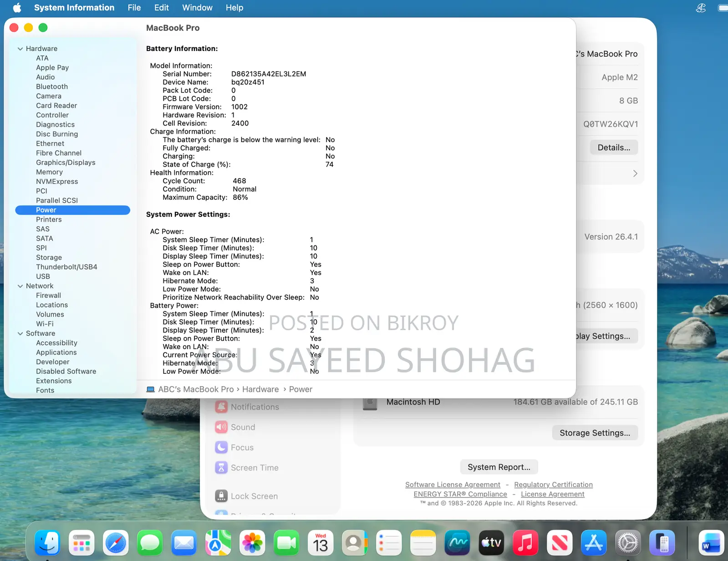
Task: Open Microsoft Word in the dock
Action: [711, 543]
